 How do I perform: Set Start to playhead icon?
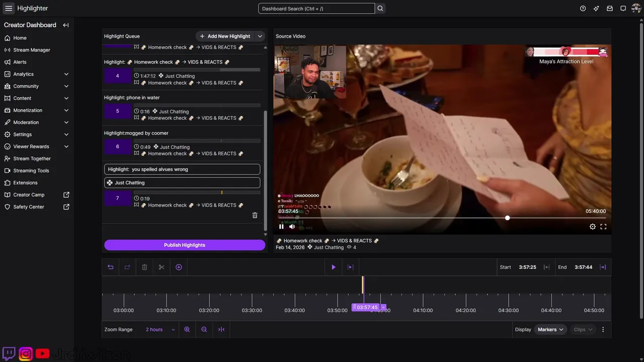point(546,267)
